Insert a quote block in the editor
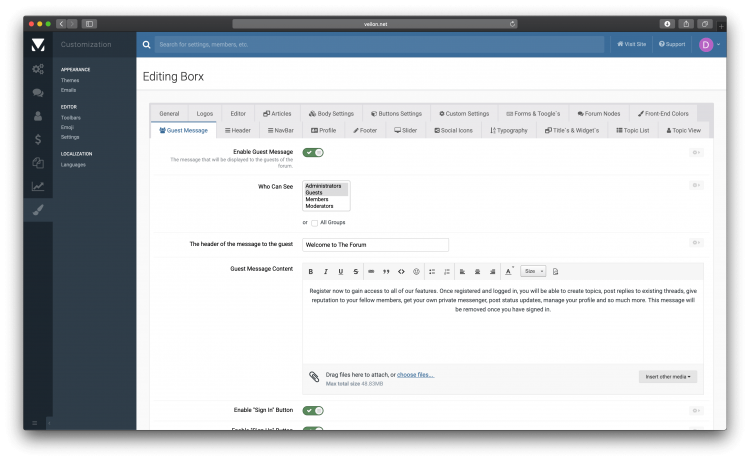Viewport: 750px width, 461px height. click(x=386, y=272)
